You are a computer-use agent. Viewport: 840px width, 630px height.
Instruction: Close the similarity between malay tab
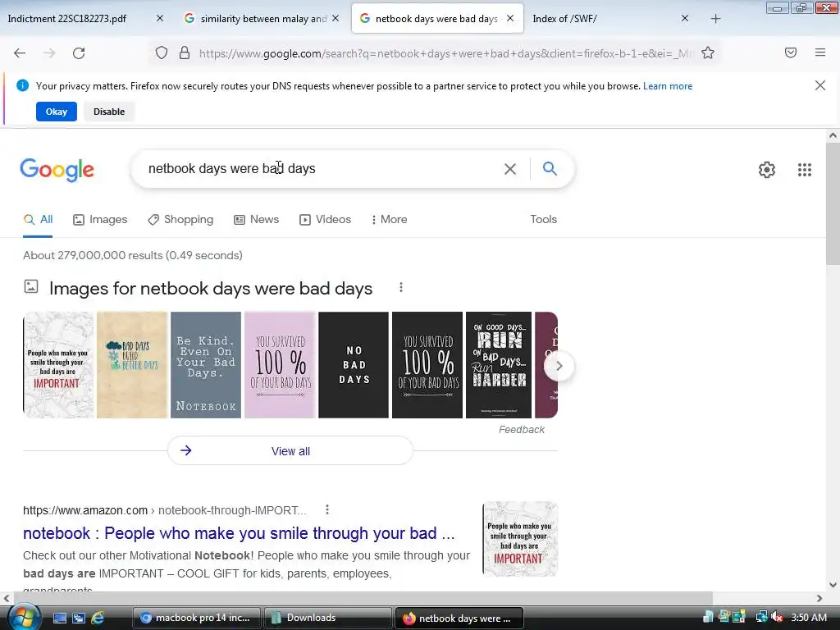click(336, 18)
